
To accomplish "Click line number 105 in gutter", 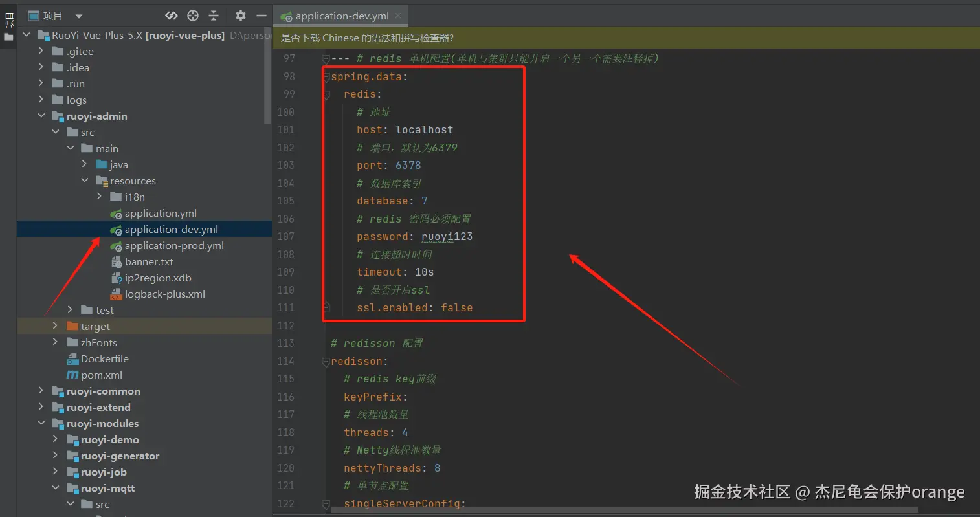I will coord(285,201).
